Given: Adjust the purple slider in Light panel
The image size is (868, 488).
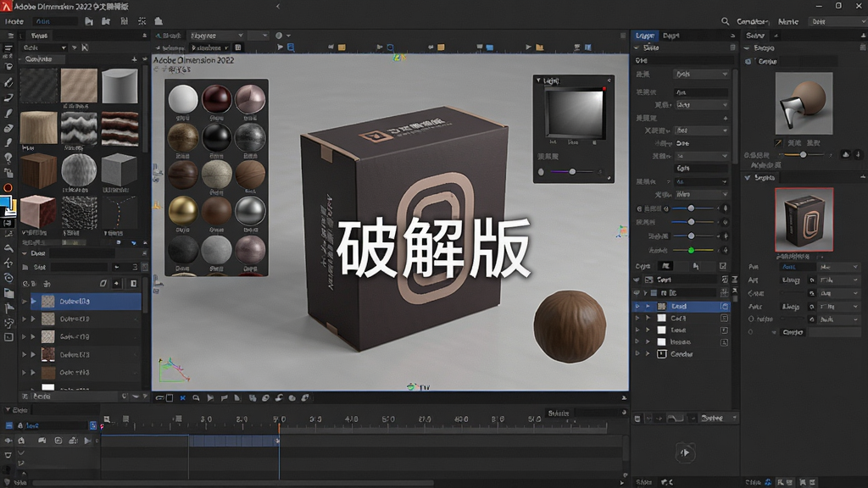Looking at the screenshot, I should 570,172.
